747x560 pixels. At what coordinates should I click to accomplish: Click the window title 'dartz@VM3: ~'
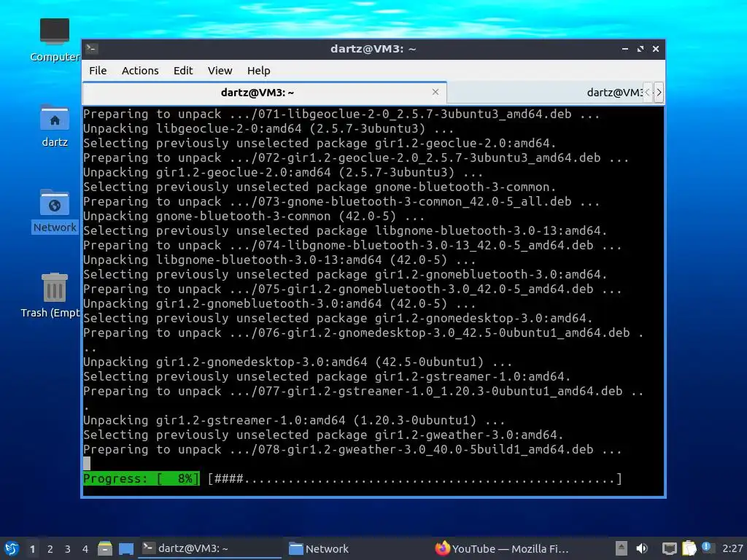[373, 49]
